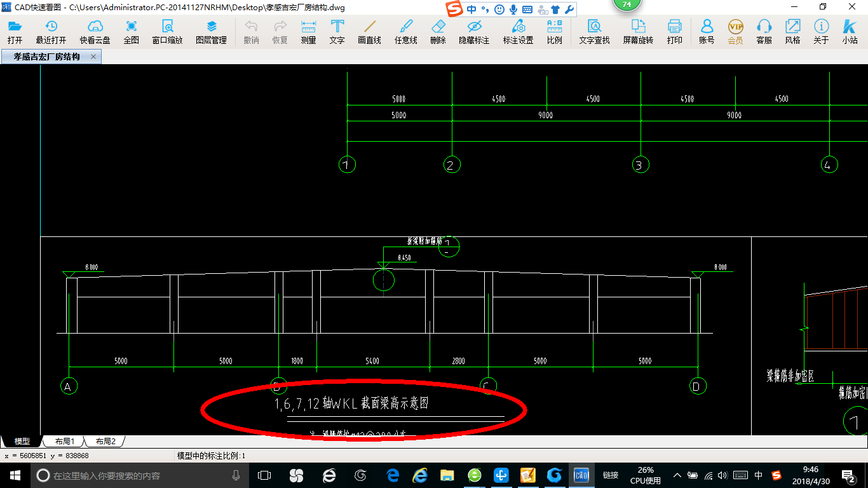Contact support via 客服

(x=764, y=32)
